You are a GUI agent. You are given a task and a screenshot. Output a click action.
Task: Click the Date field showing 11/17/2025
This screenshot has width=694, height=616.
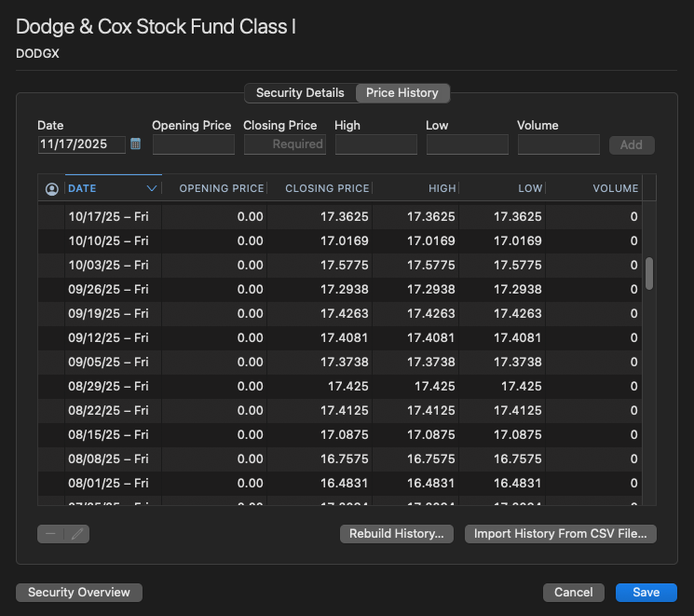point(81,144)
